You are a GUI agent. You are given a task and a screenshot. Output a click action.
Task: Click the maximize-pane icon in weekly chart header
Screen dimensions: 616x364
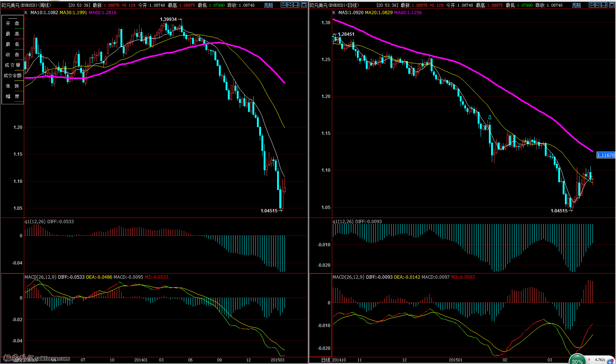pyautogui.click(x=304, y=5)
